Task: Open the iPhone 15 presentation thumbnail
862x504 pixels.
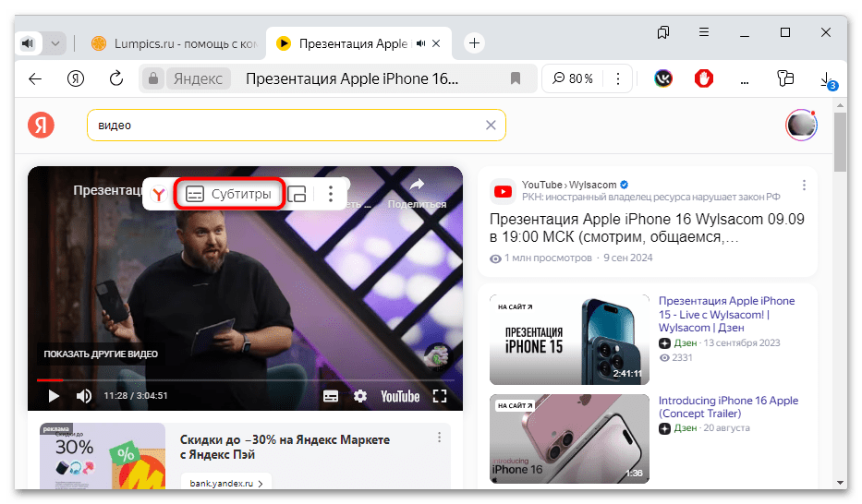Action: [569, 340]
